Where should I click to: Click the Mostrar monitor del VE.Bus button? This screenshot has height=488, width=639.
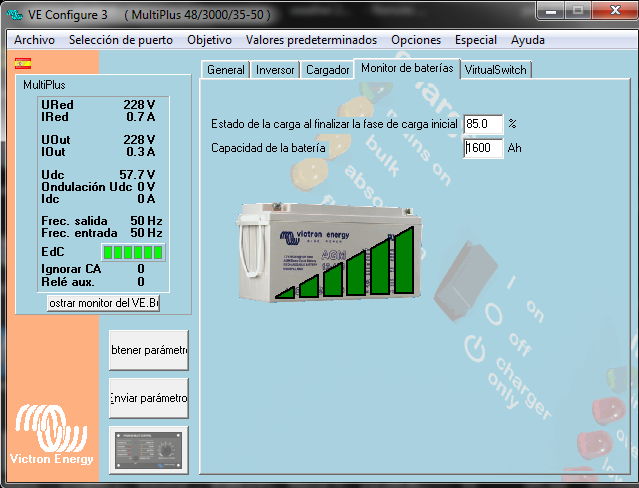[104, 303]
